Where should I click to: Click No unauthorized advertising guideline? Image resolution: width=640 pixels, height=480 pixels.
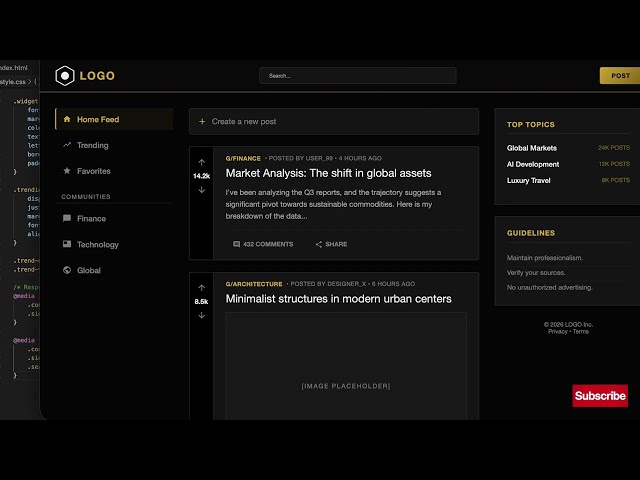tap(549, 287)
